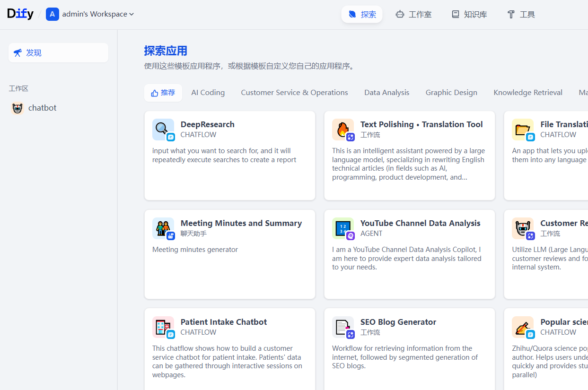Open the 知识库 tab
This screenshot has height=390, width=588.
pyautogui.click(x=469, y=14)
